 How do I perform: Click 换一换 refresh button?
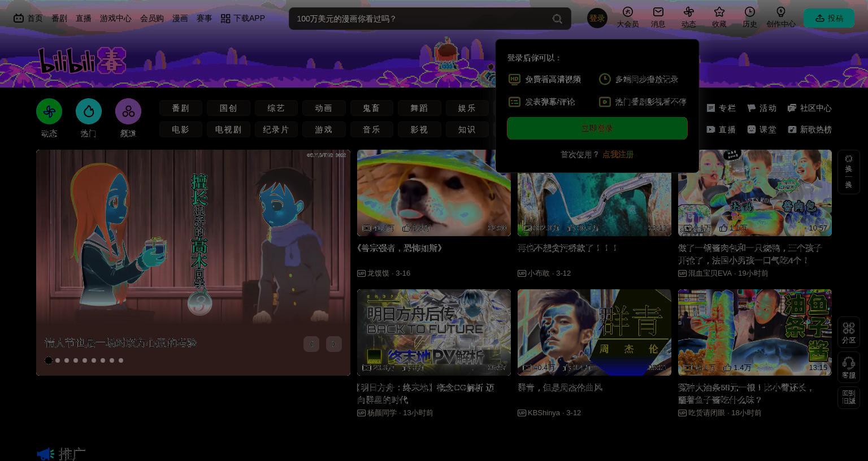[x=849, y=172]
